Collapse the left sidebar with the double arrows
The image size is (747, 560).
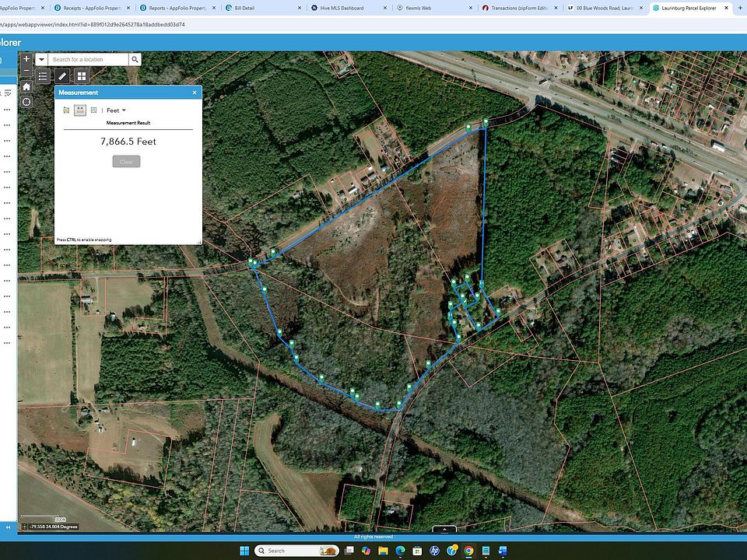[8, 527]
